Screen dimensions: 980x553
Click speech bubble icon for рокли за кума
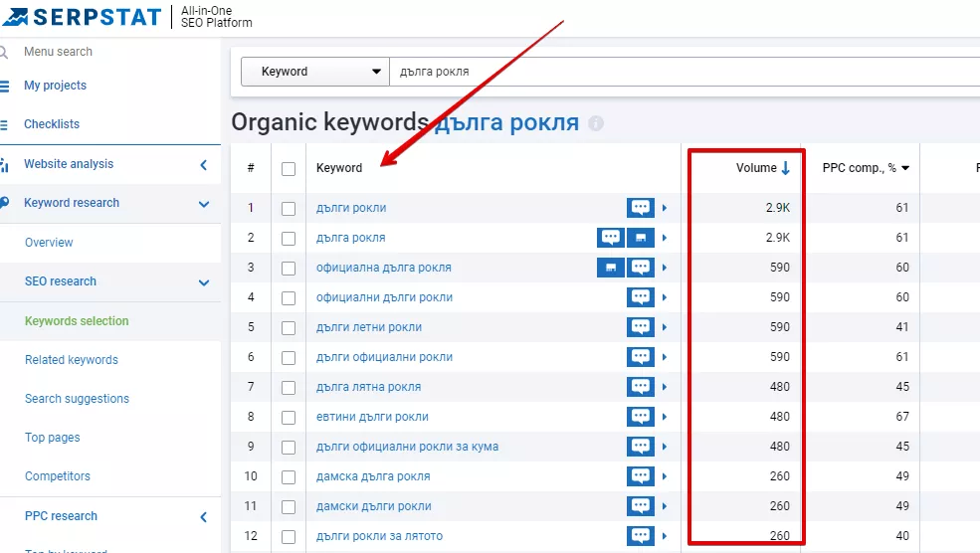[641, 447]
